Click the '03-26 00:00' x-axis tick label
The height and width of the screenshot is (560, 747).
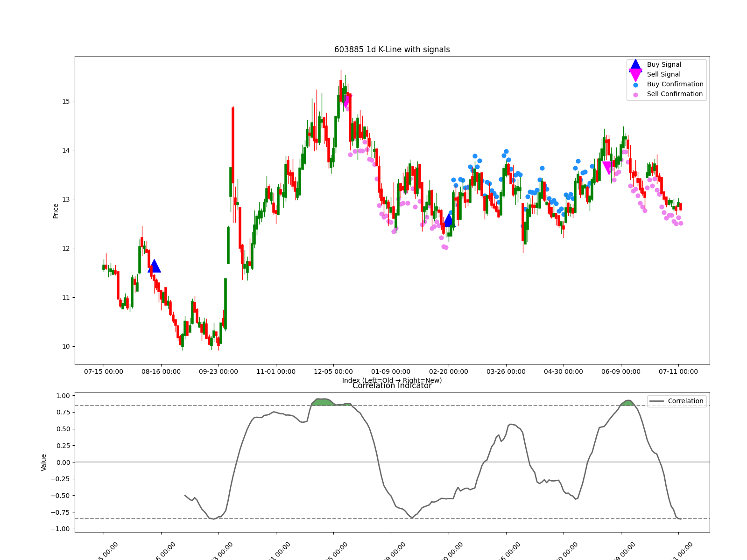click(506, 372)
